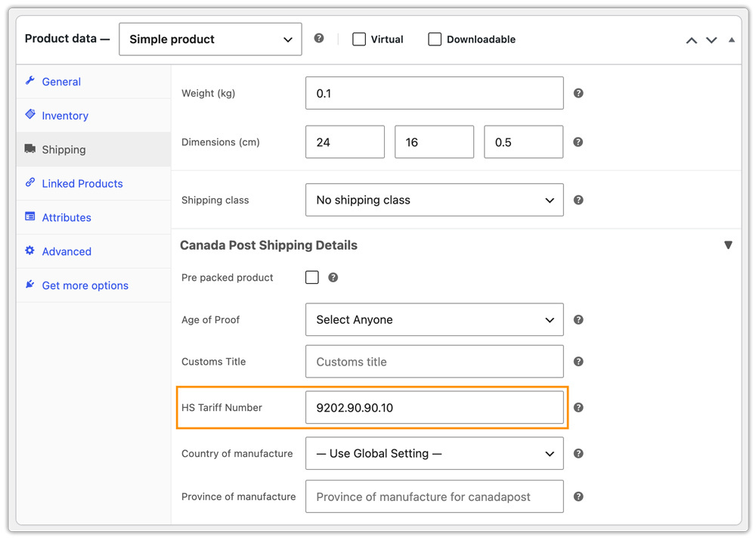The height and width of the screenshot is (538, 756).
Task: Click the Customs title input field
Action: [x=435, y=362]
